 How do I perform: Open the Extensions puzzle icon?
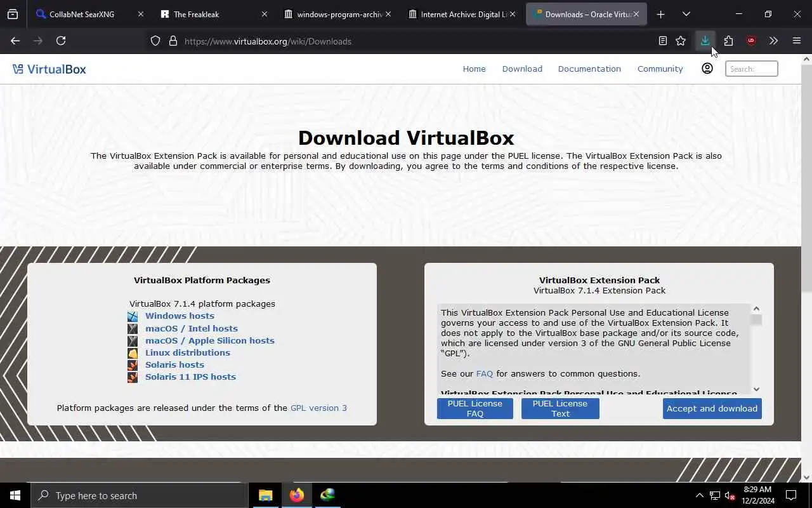click(x=728, y=41)
